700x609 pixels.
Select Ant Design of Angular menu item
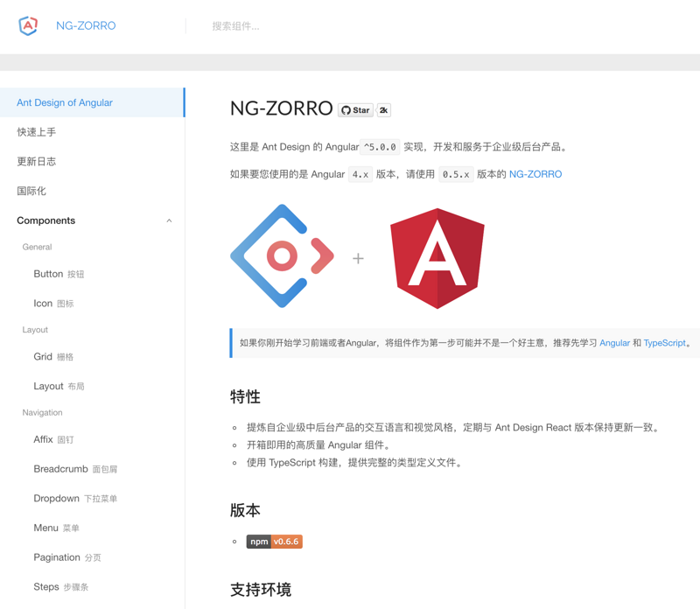92,102
